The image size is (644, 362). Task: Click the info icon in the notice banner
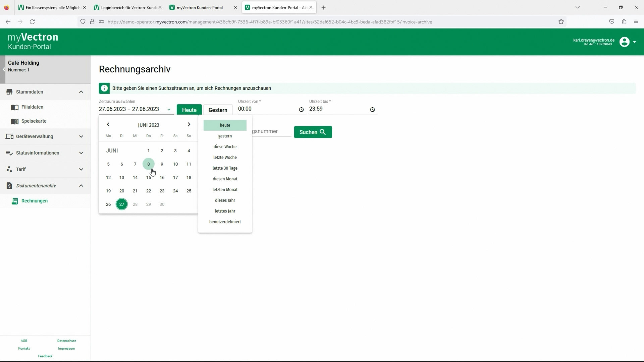[x=104, y=88]
